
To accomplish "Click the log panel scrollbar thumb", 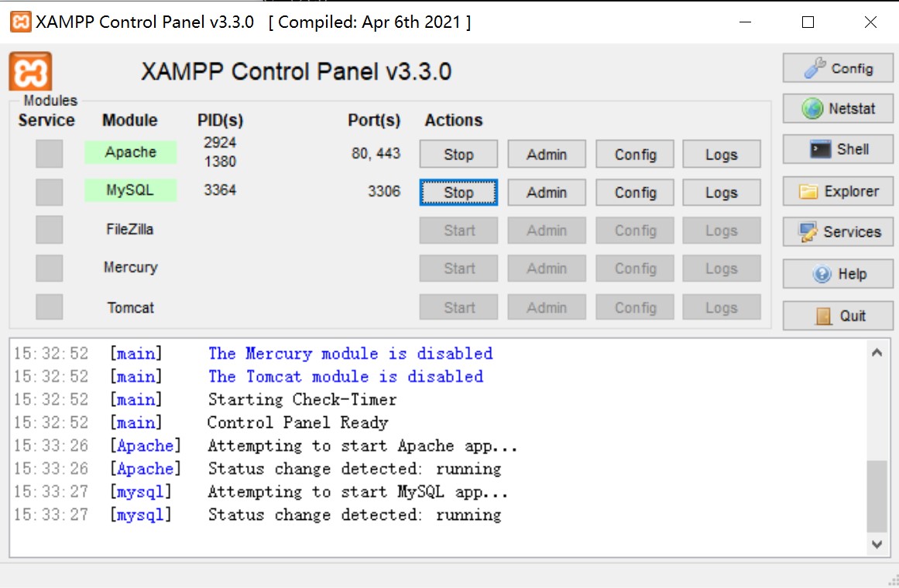I will click(x=877, y=495).
